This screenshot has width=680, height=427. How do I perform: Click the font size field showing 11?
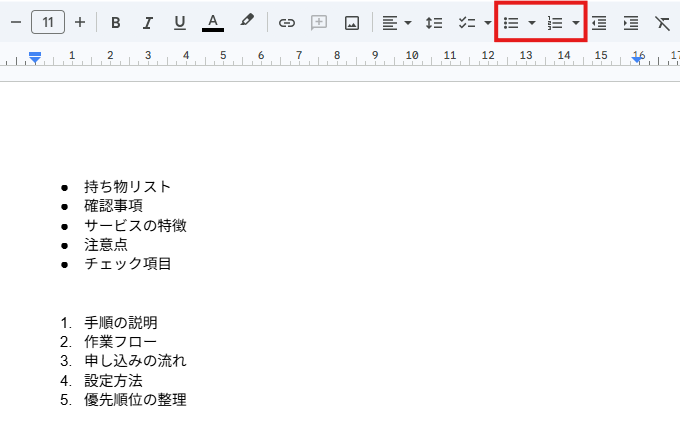(48, 22)
